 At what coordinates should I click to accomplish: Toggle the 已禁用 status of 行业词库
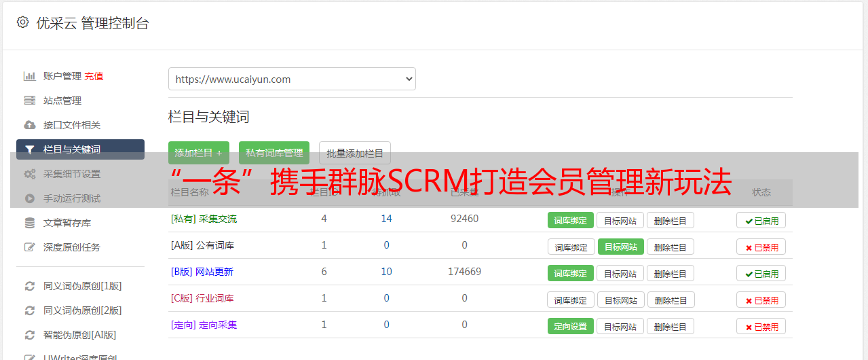pyautogui.click(x=761, y=300)
